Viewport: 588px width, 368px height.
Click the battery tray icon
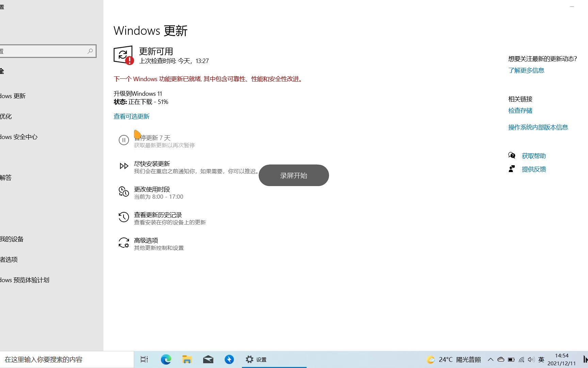[511, 359]
